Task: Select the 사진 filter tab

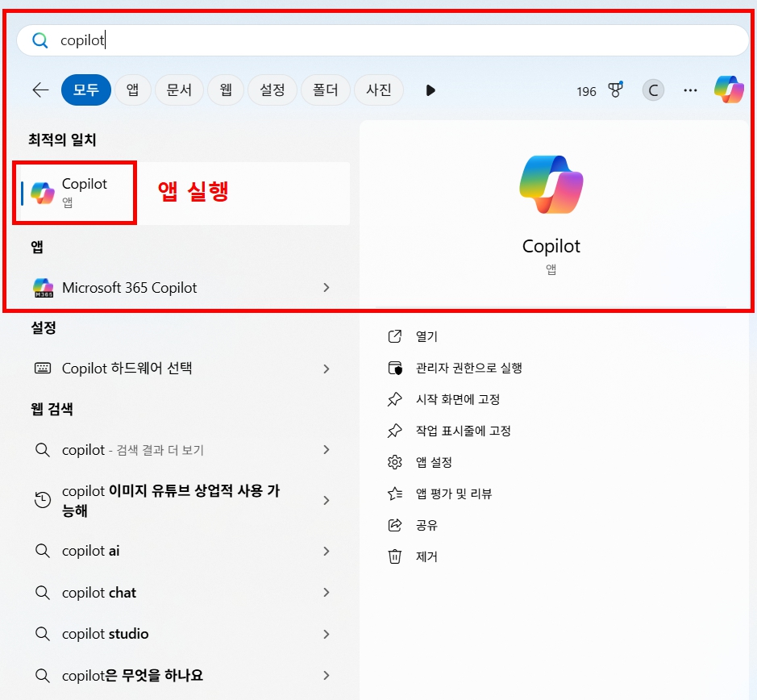Action: point(379,90)
